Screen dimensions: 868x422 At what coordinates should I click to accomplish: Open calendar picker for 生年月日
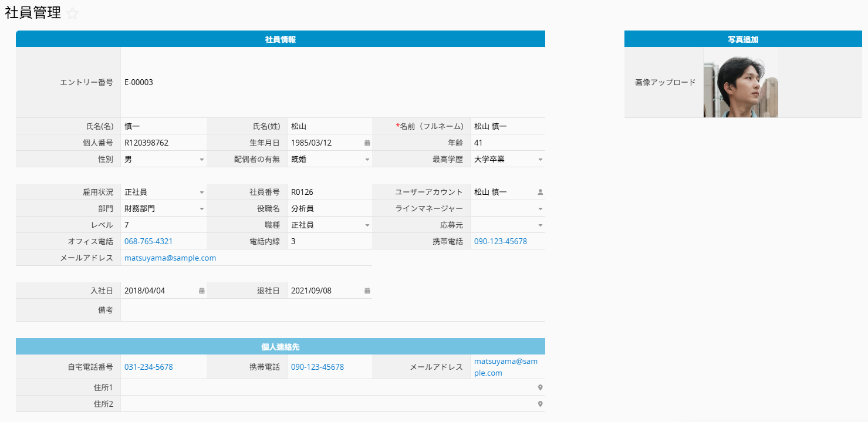point(367,143)
